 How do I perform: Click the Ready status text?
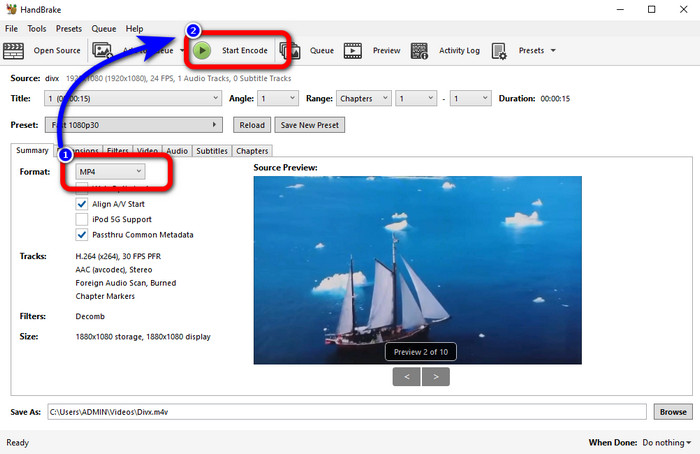click(17, 442)
